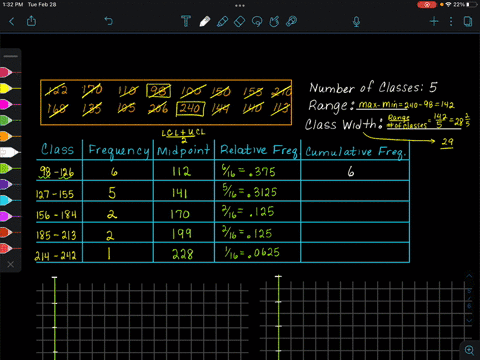Tap the red screen recording indicator

[x=427, y=5]
